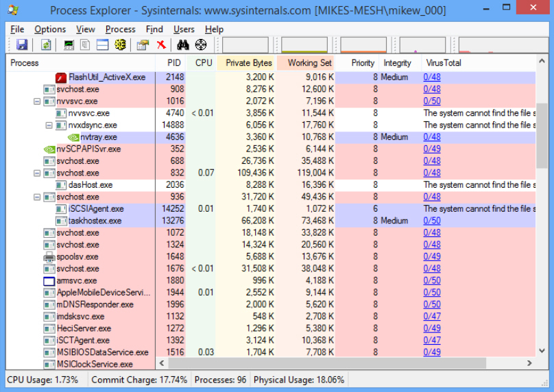Click the crosshair Find Window's Process icon
This screenshot has height=392, width=554.
pos(201,45)
